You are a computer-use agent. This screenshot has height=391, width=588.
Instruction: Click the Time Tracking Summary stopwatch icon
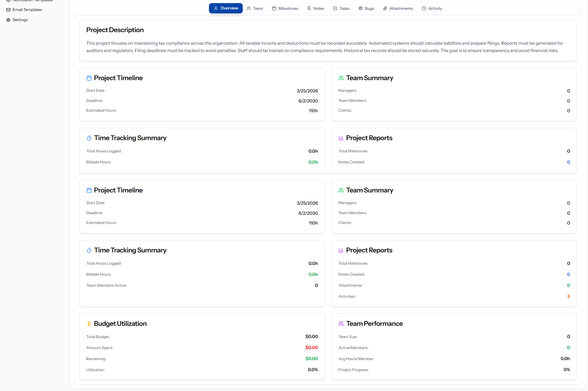pyautogui.click(x=89, y=138)
